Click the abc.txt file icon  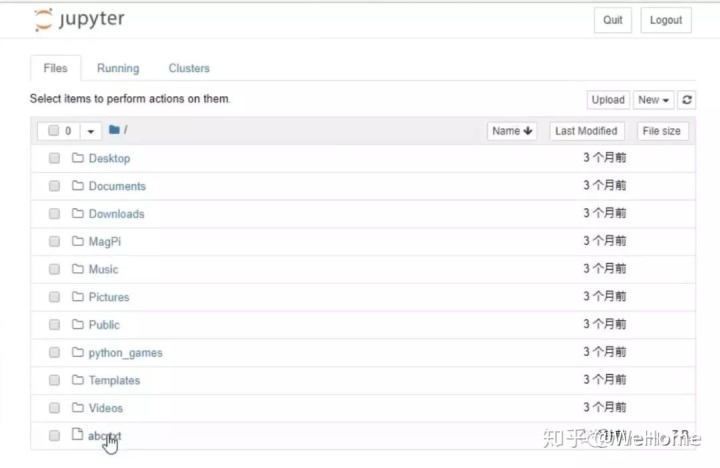click(78, 434)
